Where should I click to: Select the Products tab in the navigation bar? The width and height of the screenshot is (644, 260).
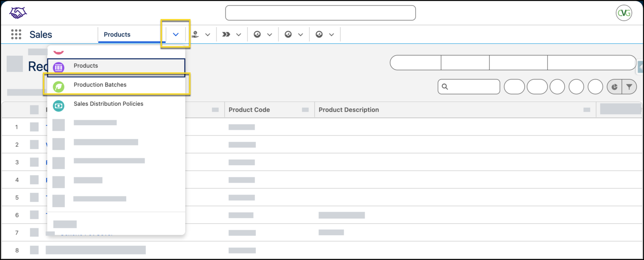tap(132, 35)
